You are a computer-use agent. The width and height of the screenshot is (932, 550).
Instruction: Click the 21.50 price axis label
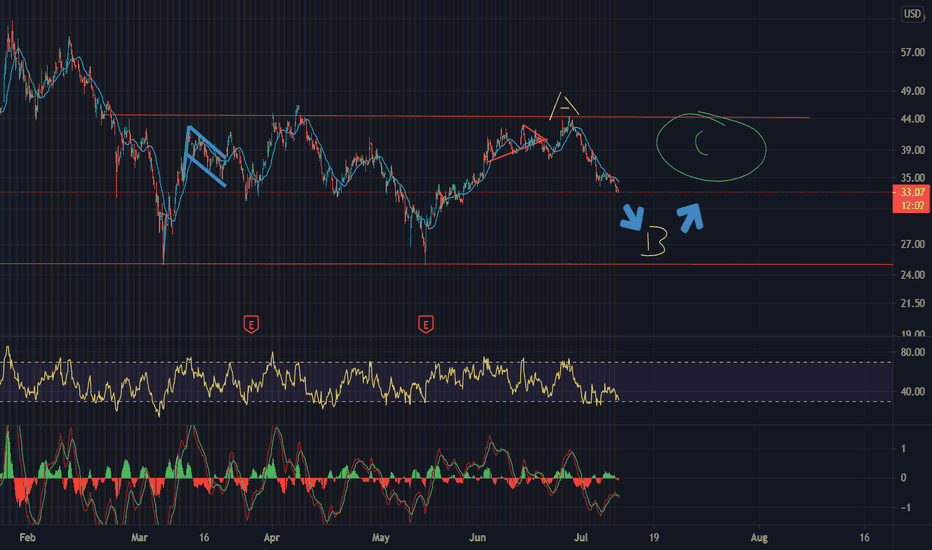pyautogui.click(x=912, y=304)
